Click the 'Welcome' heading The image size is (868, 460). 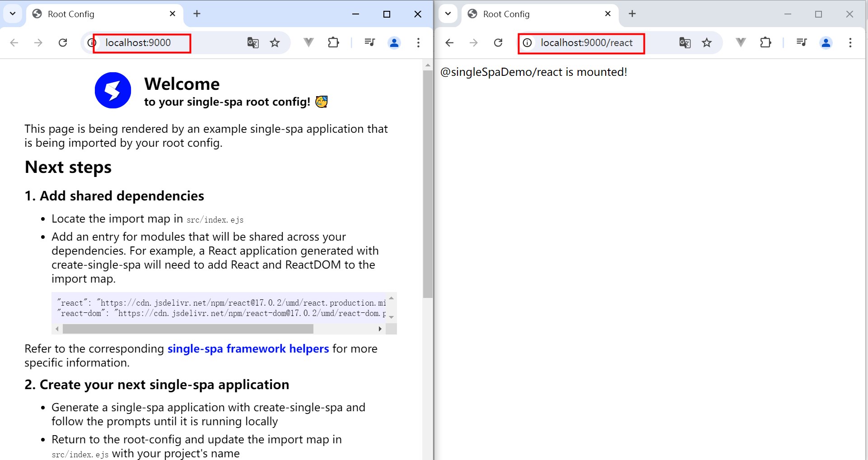point(182,84)
